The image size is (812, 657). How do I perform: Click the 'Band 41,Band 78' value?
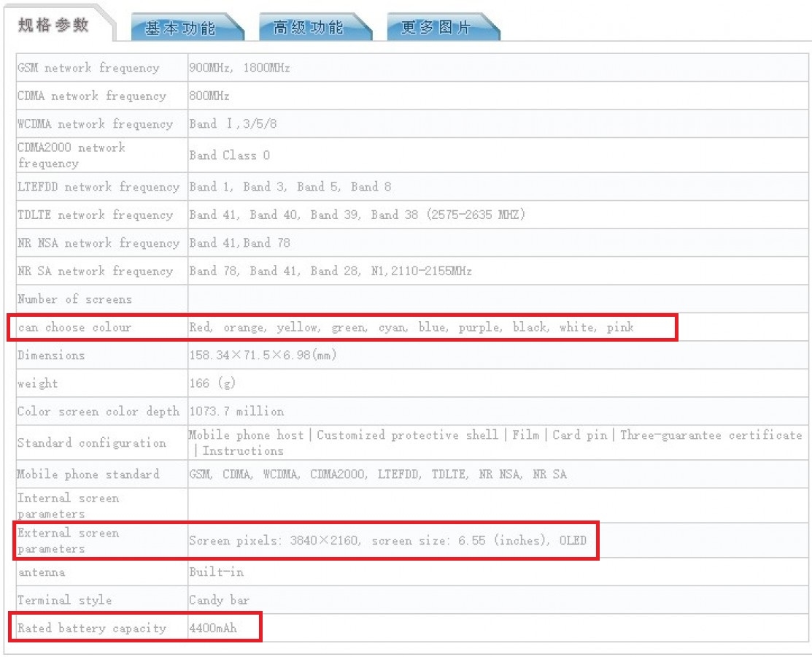pos(239,242)
